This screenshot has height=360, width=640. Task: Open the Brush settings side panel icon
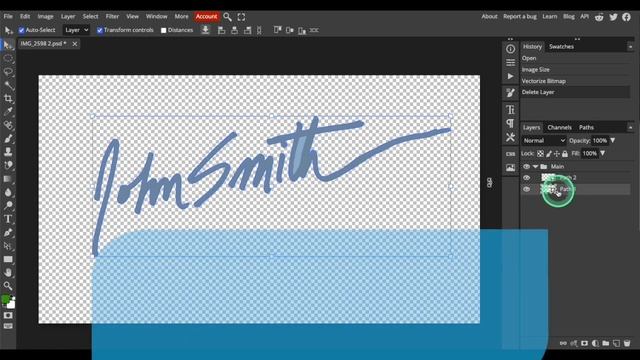click(x=510, y=93)
